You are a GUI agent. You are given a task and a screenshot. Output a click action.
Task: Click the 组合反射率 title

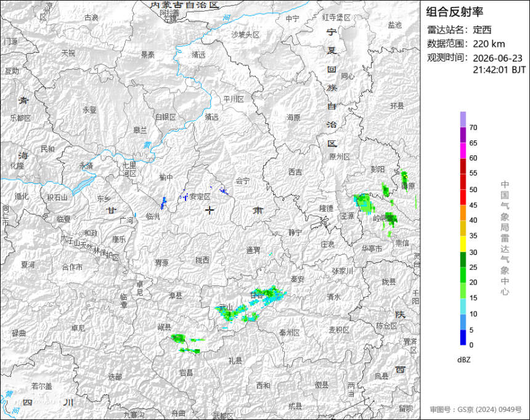(x=454, y=12)
